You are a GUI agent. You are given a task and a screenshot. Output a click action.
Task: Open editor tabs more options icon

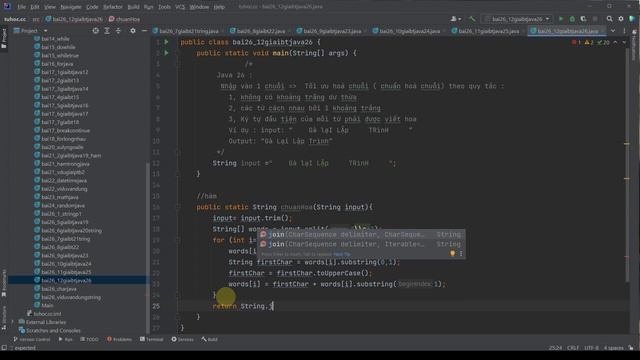coord(624,31)
